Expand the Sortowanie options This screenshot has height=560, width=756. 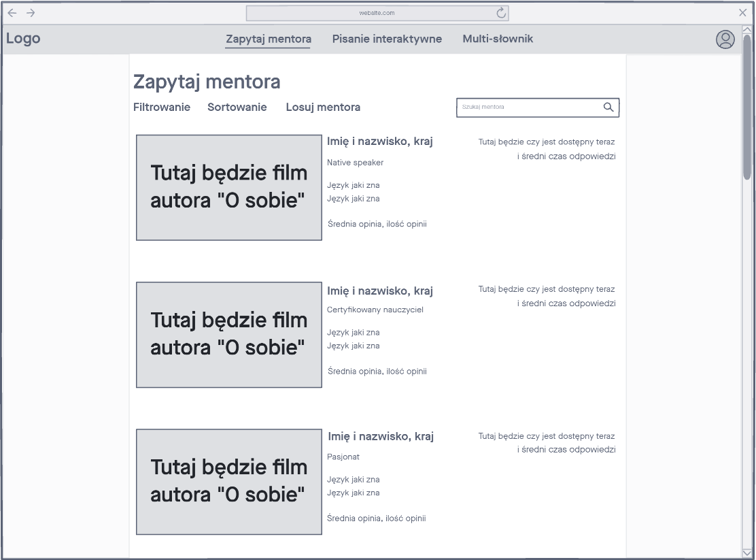[x=237, y=107]
